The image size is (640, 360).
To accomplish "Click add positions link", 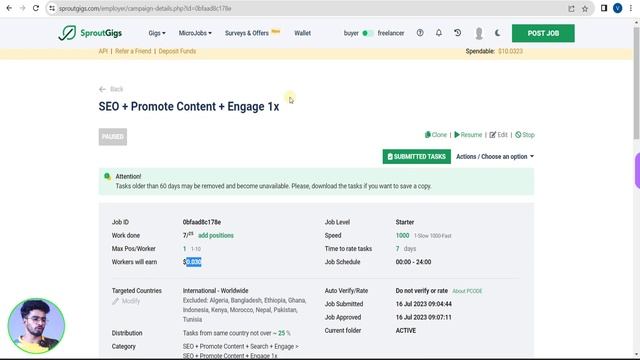I will tap(216, 236).
